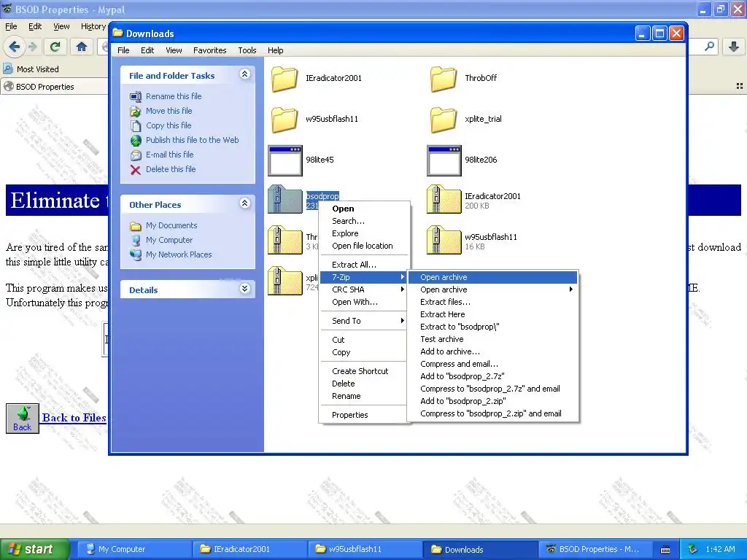Select the w95usbflash11 folder icon
Viewport: 747px width, 560px height.
(285, 120)
